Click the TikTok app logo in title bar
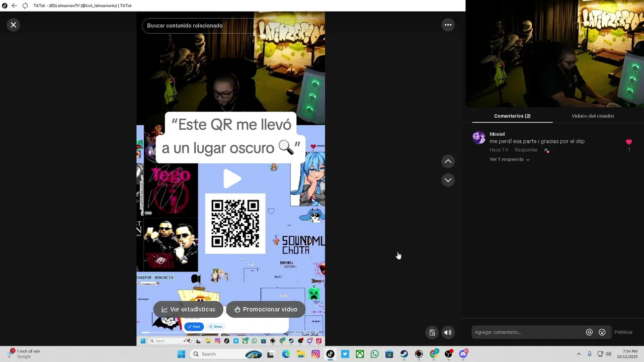The image size is (644, 362). point(5,6)
